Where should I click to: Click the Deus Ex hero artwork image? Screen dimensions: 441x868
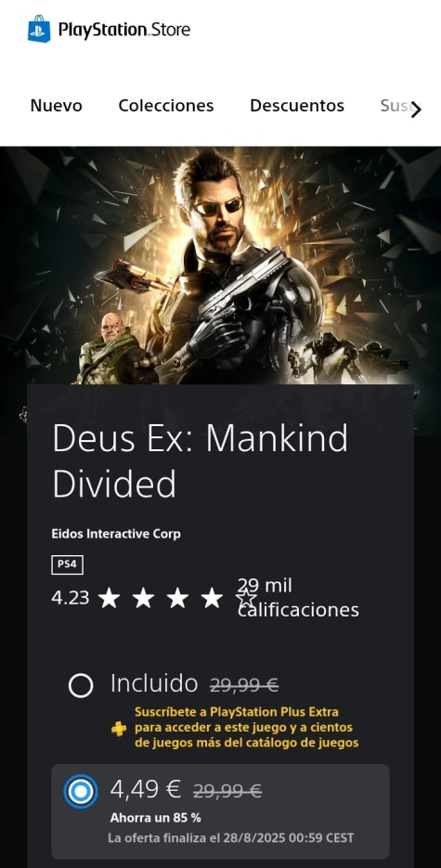point(220,266)
